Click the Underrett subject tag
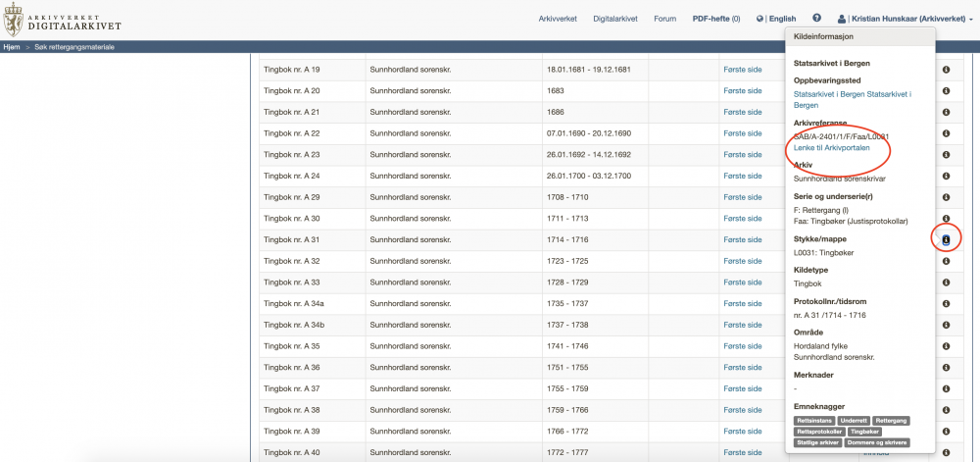This screenshot has width=980, height=462. (854, 421)
